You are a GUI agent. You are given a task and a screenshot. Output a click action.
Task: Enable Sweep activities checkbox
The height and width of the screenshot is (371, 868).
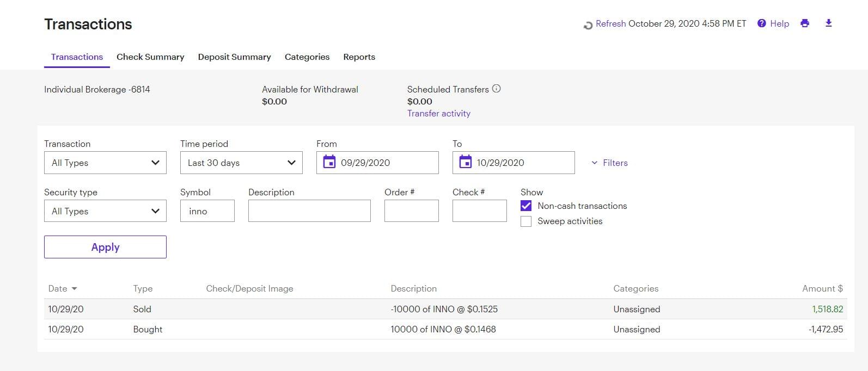click(x=526, y=221)
